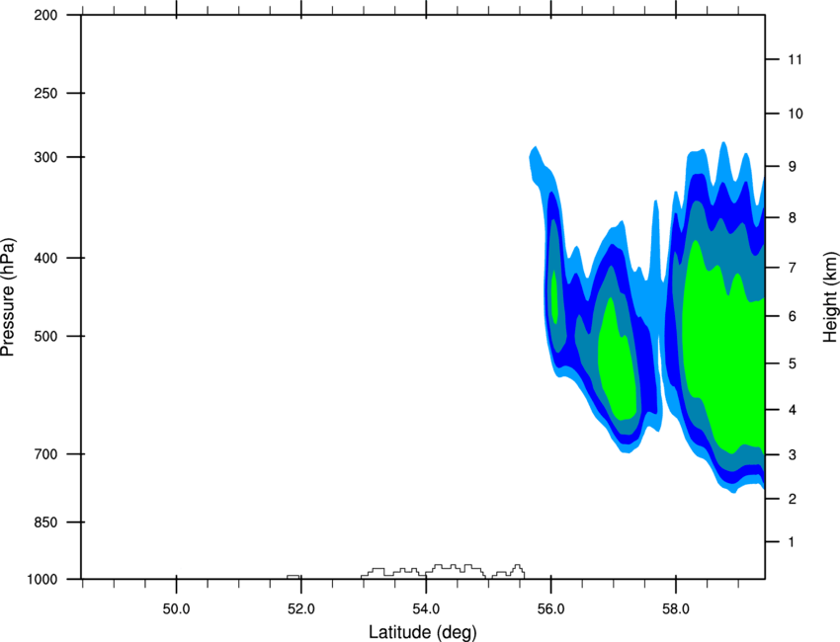Click the 700 pressure tick label

(45, 454)
